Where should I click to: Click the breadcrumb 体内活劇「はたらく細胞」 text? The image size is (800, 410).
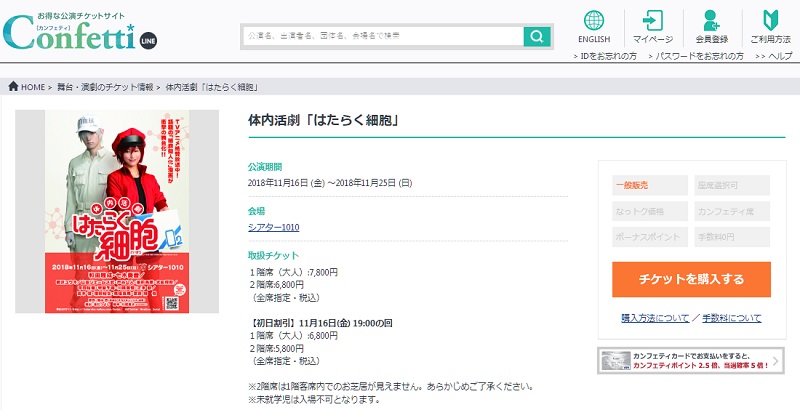(212, 87)
